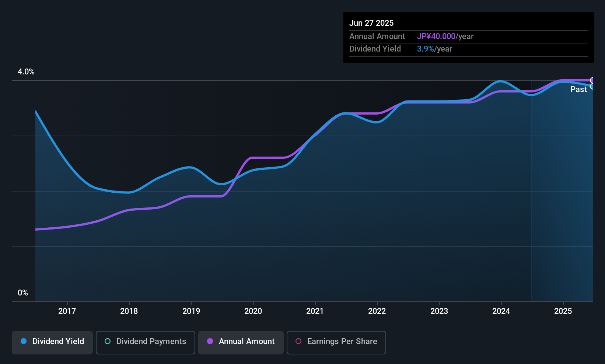Select the purple endpoint marker on chart

592,80
